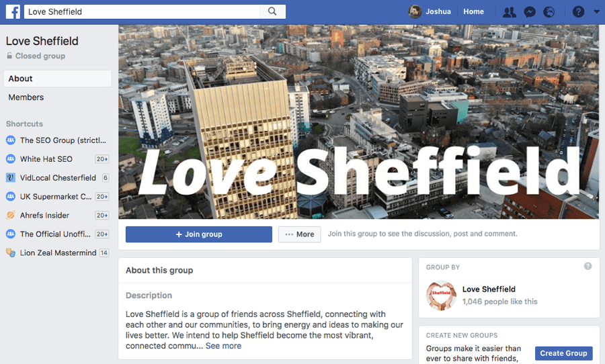Click the search magnifier icon
This screenshot has height=364, width=605.
[272, 11]
